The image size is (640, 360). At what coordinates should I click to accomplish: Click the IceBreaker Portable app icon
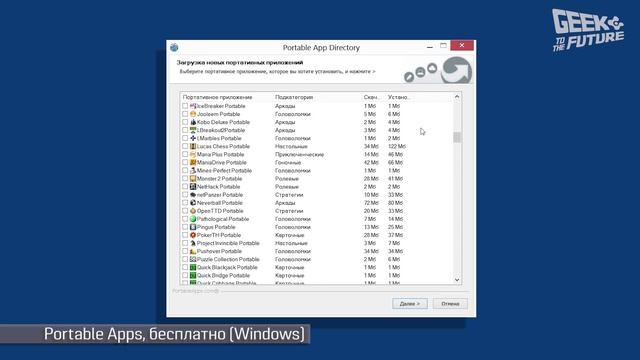[193, 106]
